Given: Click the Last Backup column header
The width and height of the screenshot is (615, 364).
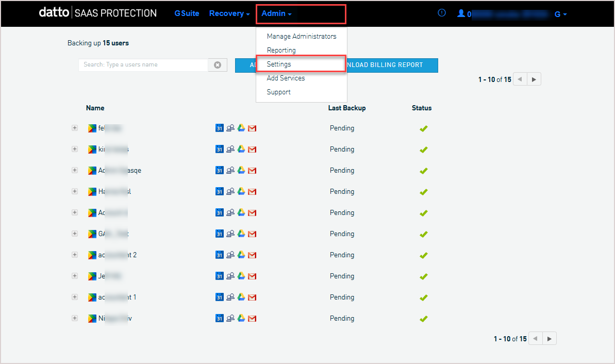Looking at the screenshot, I should coord(347,108).
